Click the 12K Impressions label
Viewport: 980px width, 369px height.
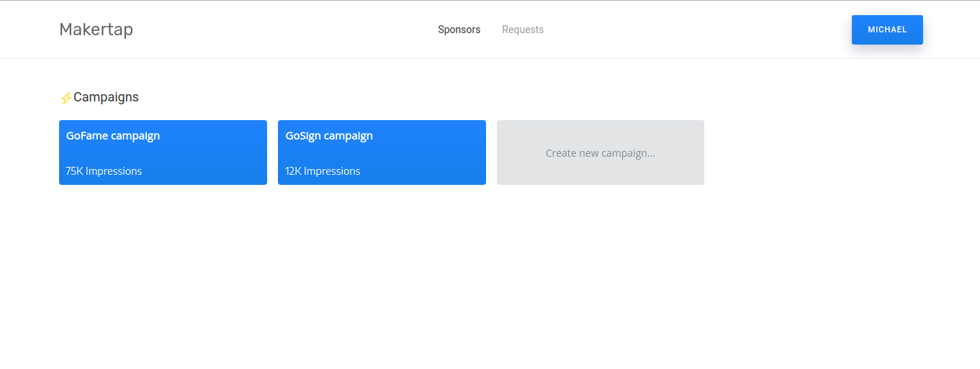323,171
